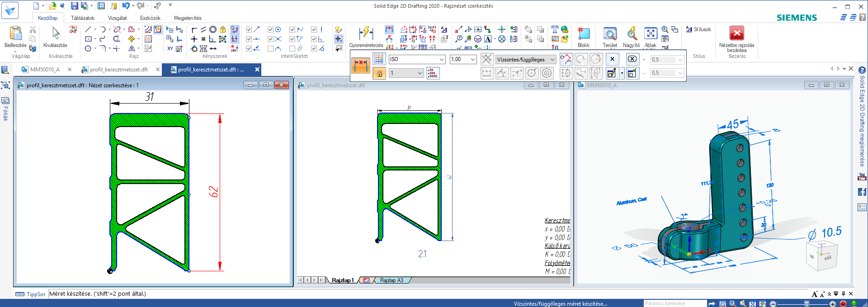
Task: Select the Rajzlap A3 sheet tab
Action: pos(392,280)
